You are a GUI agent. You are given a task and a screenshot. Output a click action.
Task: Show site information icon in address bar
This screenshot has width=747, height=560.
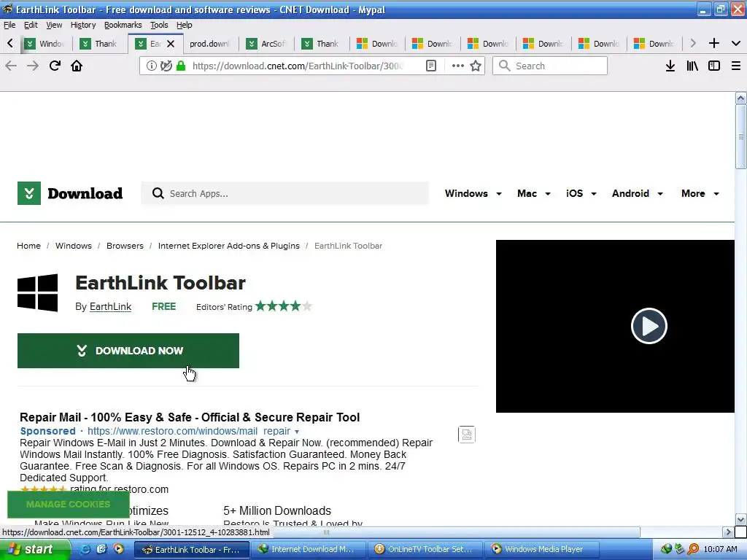click(x=152, y=66)
